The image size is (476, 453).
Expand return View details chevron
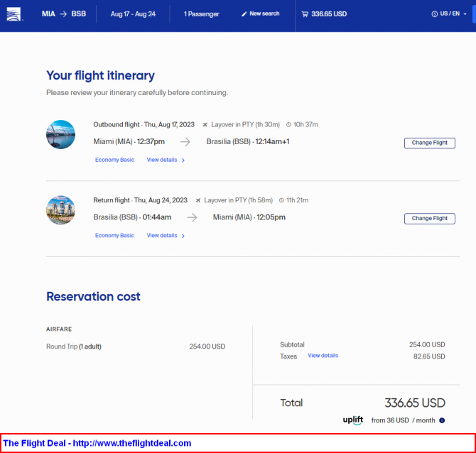pyautogui.click(x=183, y=236)
